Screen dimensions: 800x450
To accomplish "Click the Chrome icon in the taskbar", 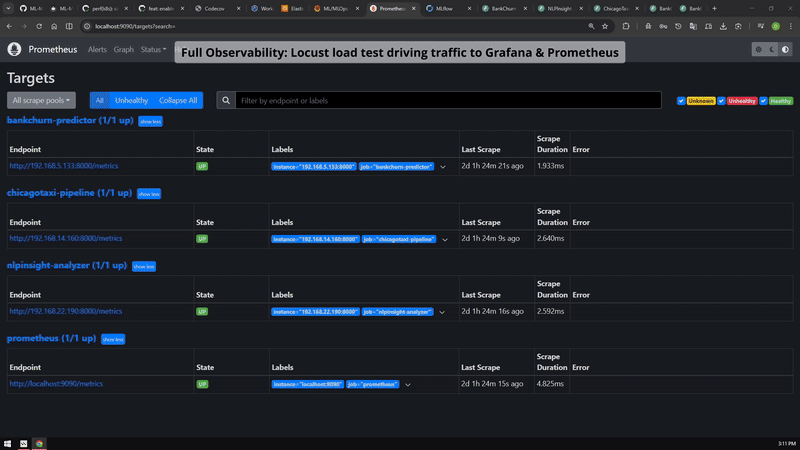I will pos(39,443).
